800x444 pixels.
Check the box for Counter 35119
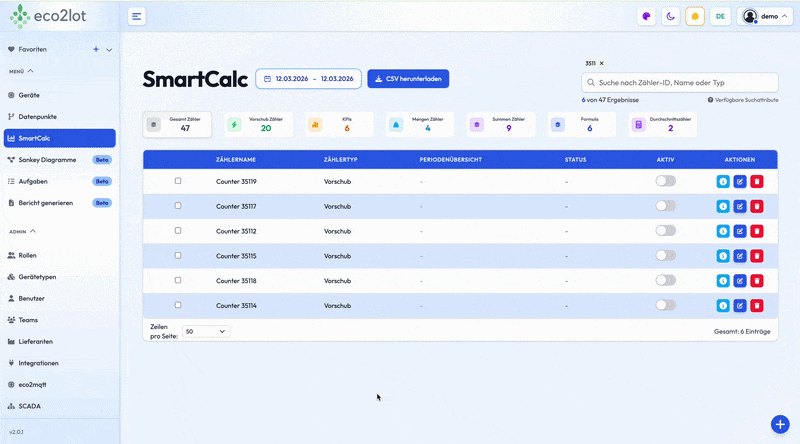[178, 181]
